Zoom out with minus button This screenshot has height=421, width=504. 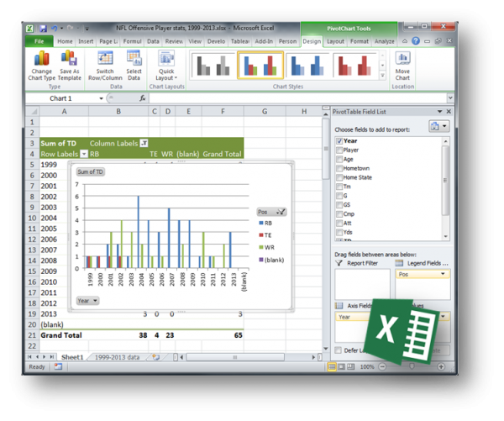(382, 366)
